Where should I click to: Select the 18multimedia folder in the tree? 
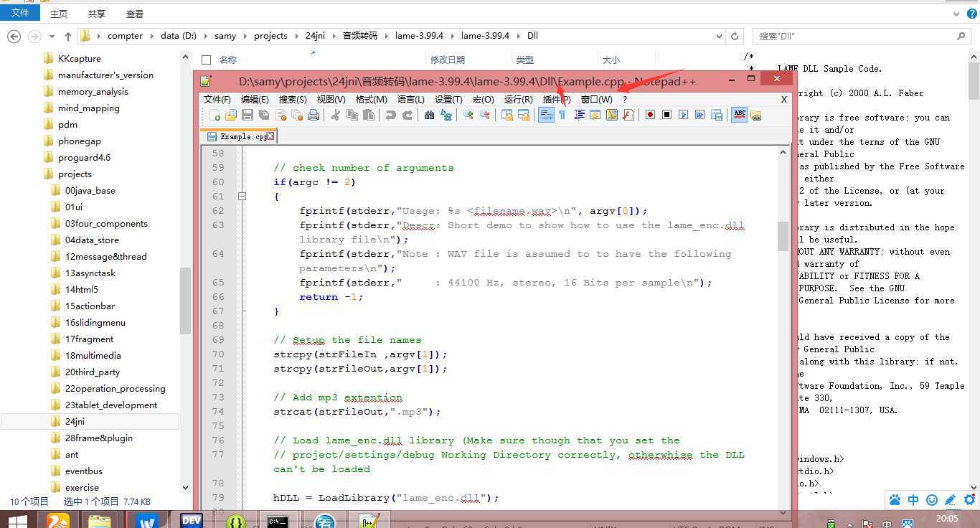pos(93,356)
